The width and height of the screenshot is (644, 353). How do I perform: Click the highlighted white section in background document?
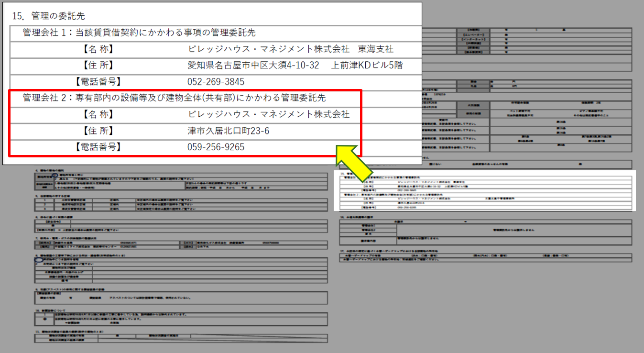point(484,190)
